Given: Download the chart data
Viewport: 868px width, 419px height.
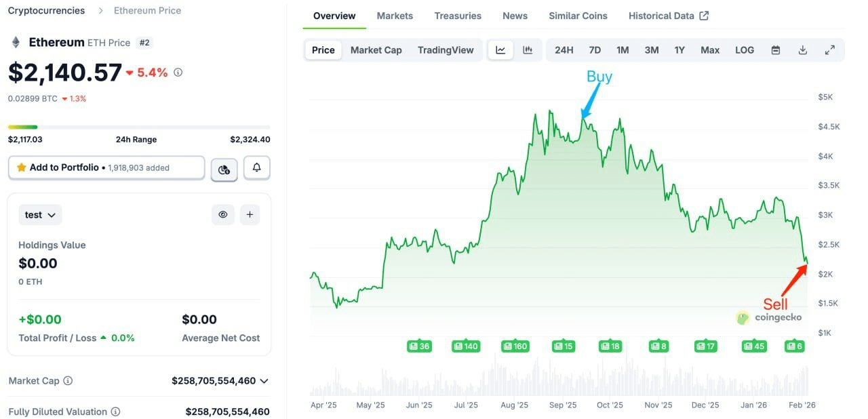Looking at the screenshot, I should click(x=803, y=50).
